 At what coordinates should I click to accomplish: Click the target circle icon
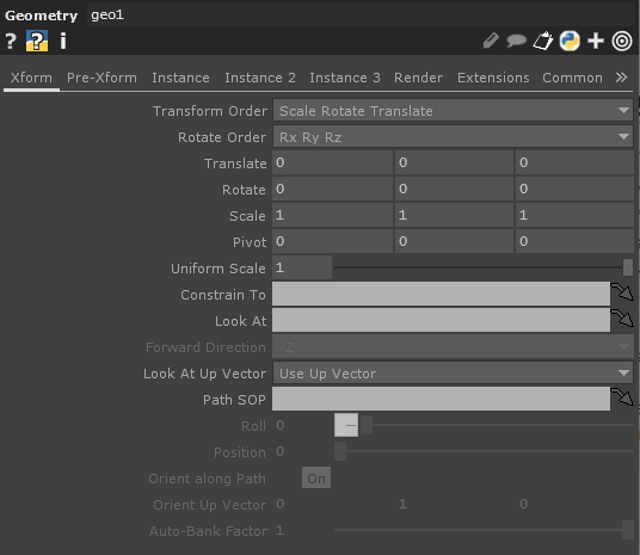tap(622, 41)
